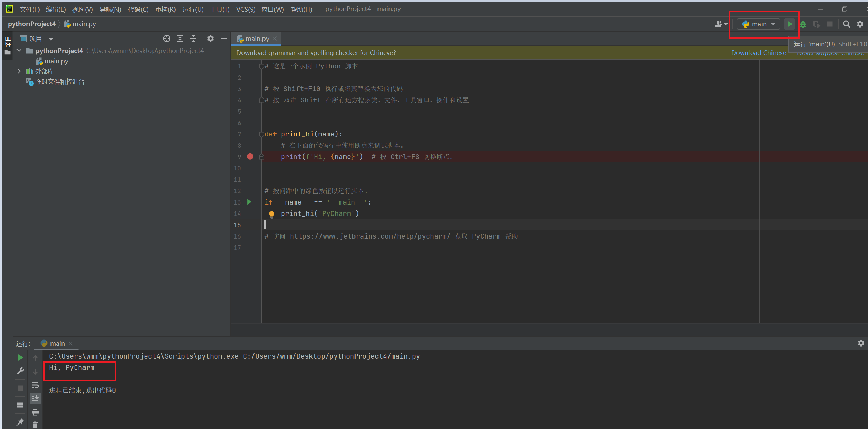This screenshot has width=868, height=429.
Task: Expand all in project panel
Action: click(x=180, y=38)
